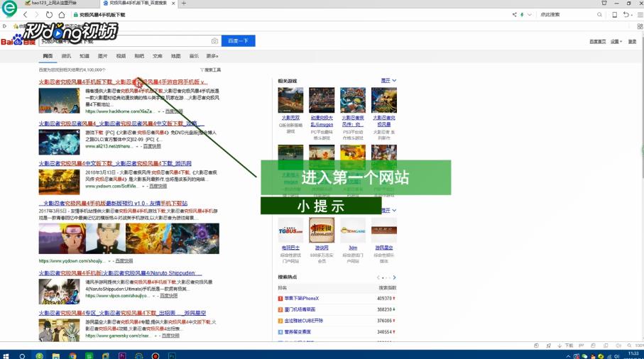Close the Baidu search results tab
This screenshot has width=644, height=359.
tap(173, 4)
